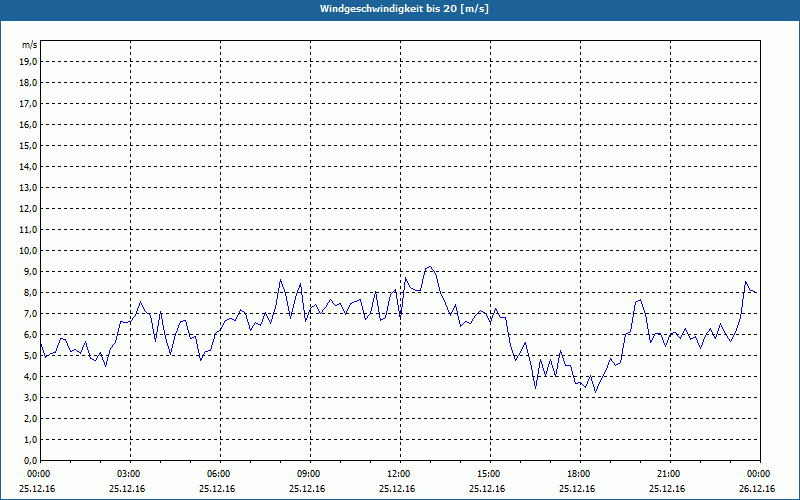800x500 pixels.
Task: Select the 19,0 y-axis label
Action: pyautogui.click(x=29, y=62)
